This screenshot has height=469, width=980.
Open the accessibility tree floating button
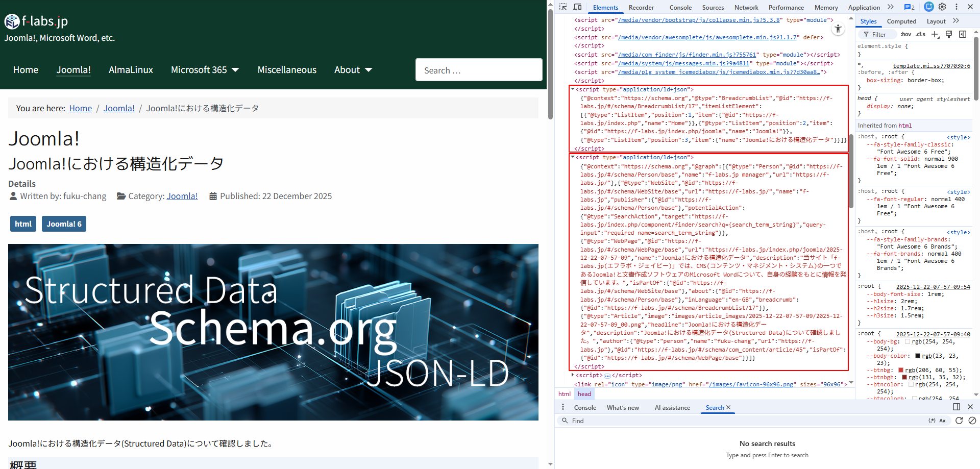tap(838, 29)
